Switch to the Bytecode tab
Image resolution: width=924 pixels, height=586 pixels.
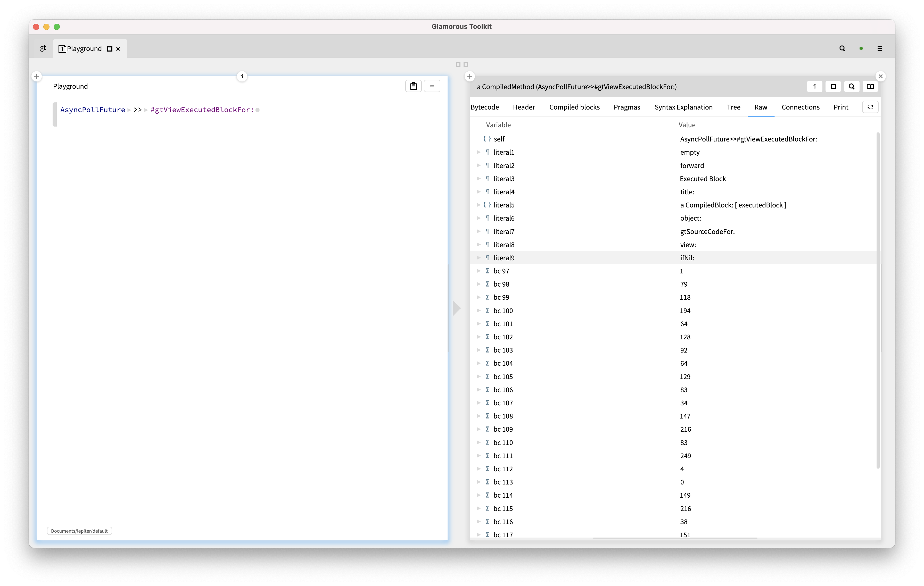(485, 107)
